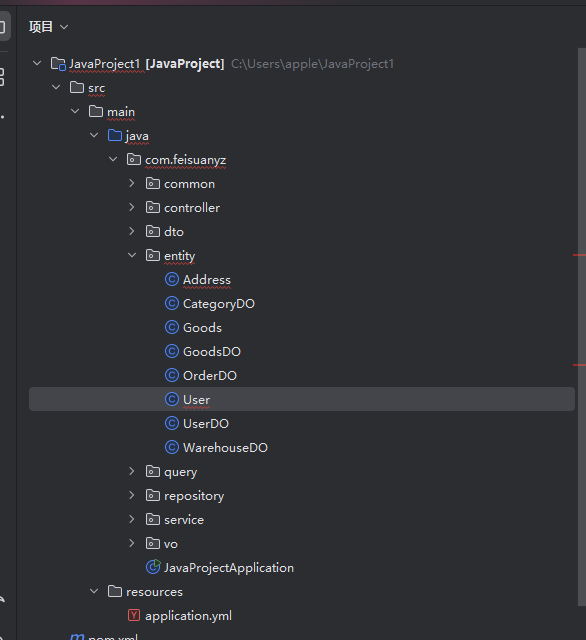Click the JavaProjectApplication runnable class icon
586x640 pixels.
point(153,567)
